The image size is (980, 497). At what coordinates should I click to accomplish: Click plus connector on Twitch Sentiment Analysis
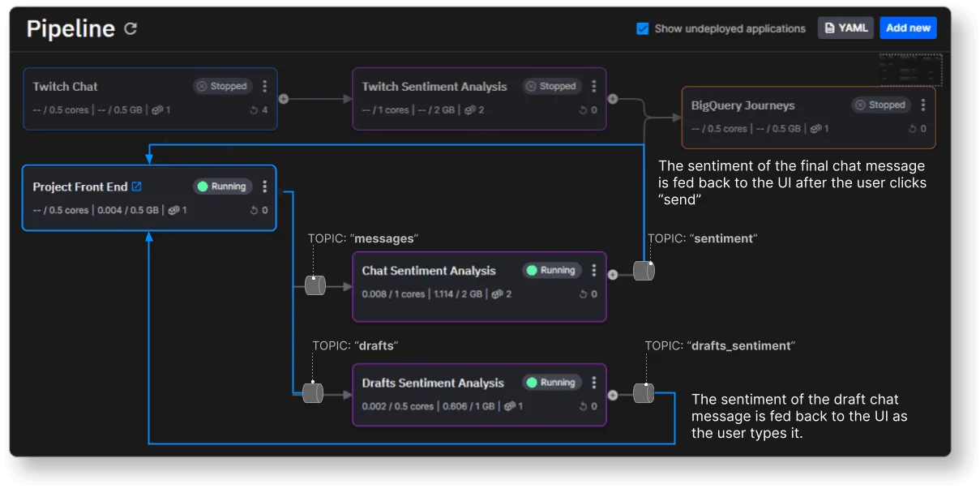click(612, 99)
